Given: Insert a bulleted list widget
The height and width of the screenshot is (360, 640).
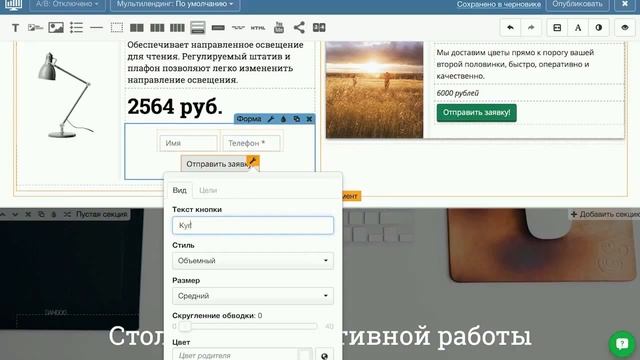Looking at the screenshot, I should coord(76,28).
